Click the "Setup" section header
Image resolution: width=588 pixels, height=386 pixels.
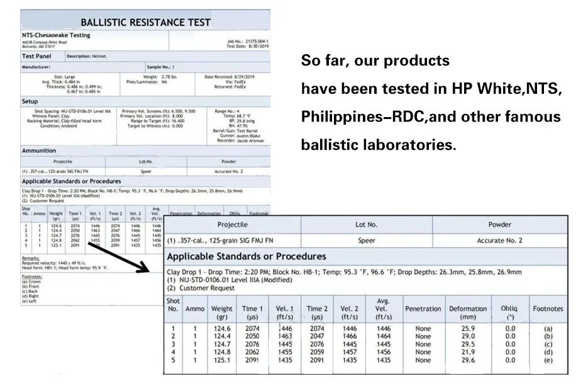30,101
